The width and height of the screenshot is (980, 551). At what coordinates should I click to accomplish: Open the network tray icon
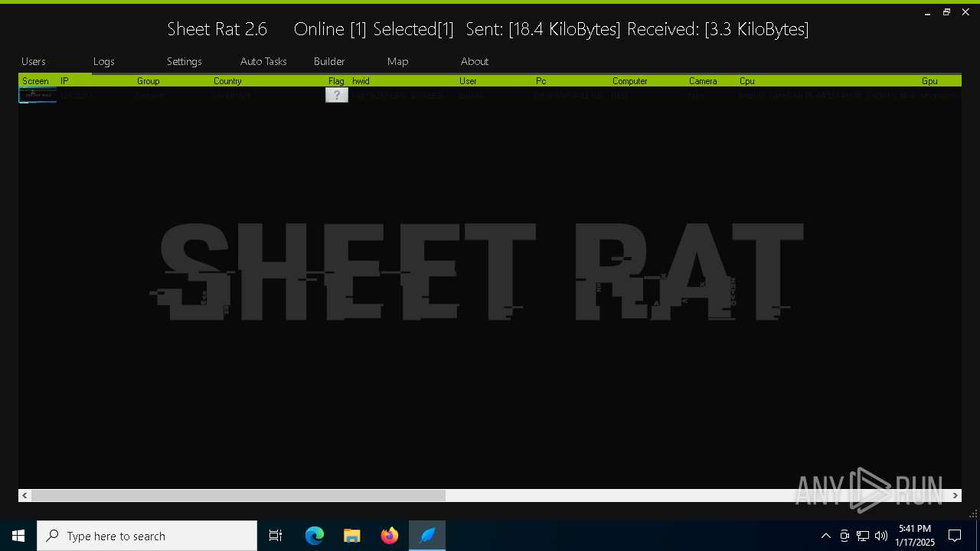tap(863, 536)
